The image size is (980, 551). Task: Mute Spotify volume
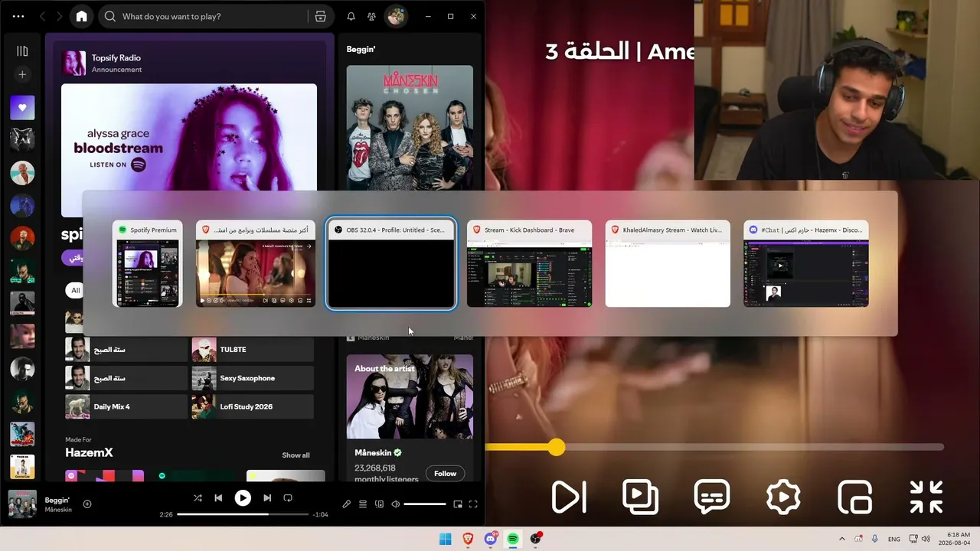coord(395,504)
